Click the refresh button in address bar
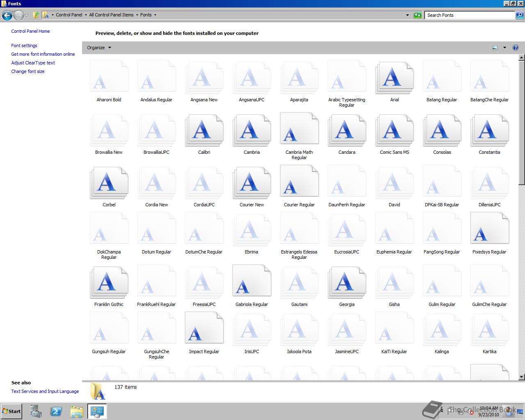Image resolution: width=525 pixels, height=420 pixels. click(x=418, y=15)
